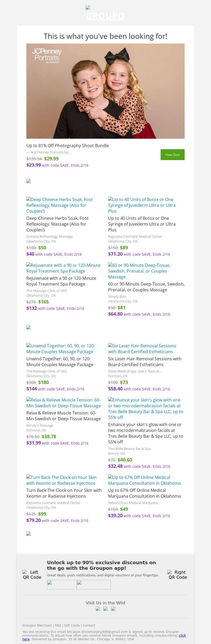Click the Right QR Code image
The image size is (211, 644).
point(178,575)
